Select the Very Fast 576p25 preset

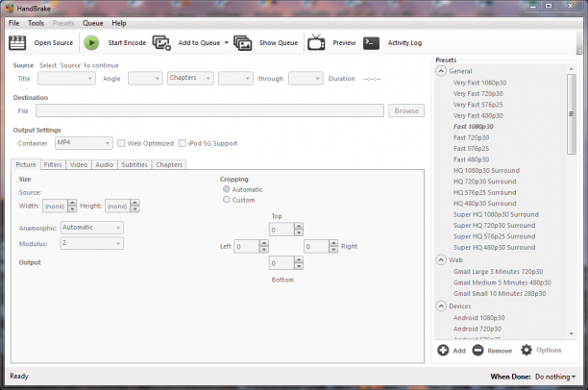tap(478, 105)
